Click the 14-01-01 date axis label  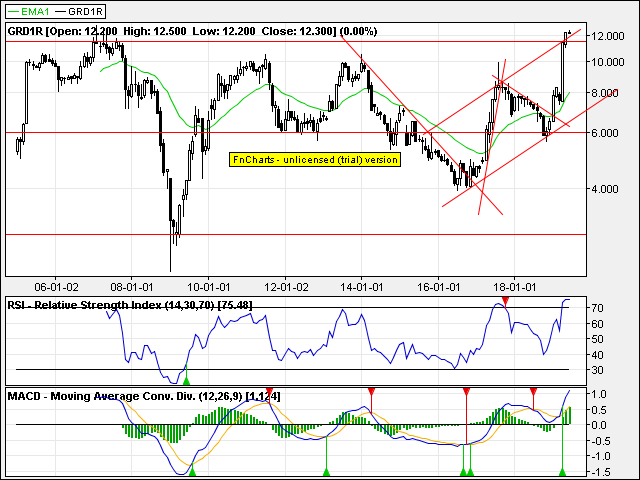[362, 287]
